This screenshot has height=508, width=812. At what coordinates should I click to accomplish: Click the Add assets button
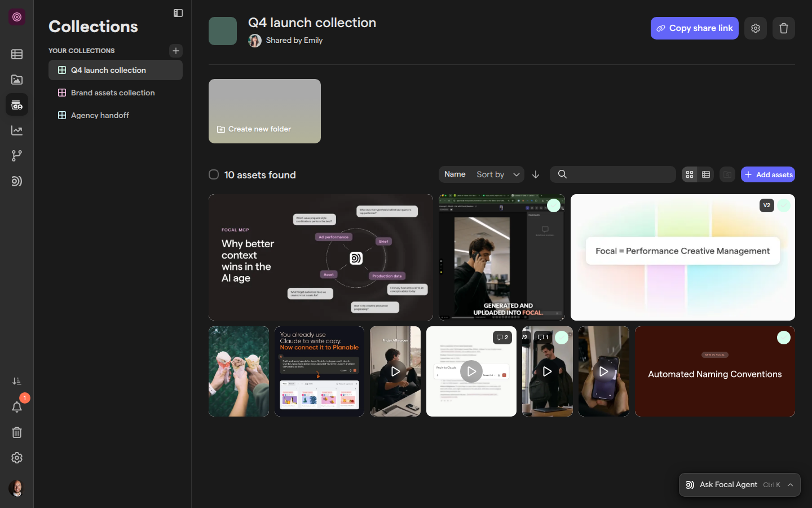[x=768, y=174]
